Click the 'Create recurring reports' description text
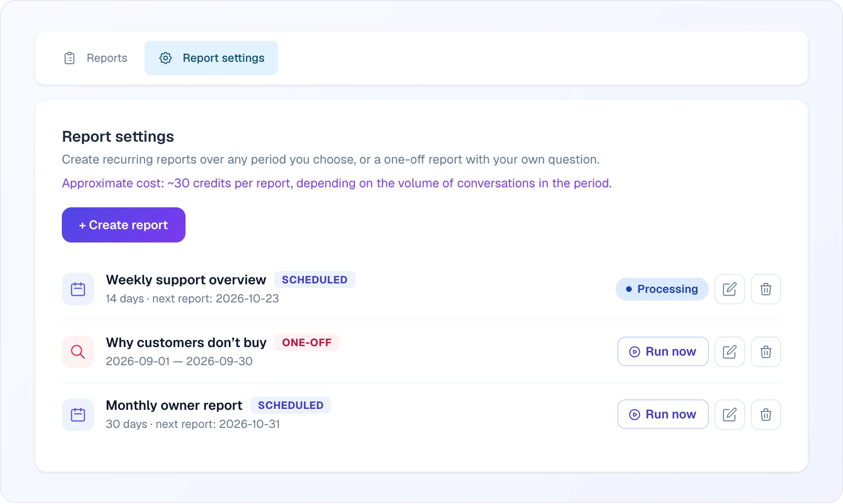The image size is (843, 504). (x=331, y=159)
